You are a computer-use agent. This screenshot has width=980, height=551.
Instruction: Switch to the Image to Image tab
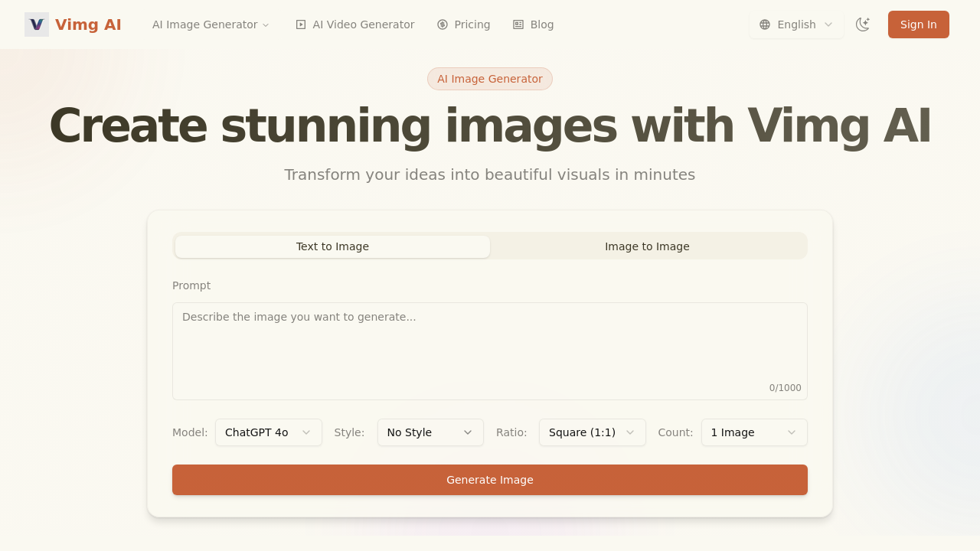point(647,246)
